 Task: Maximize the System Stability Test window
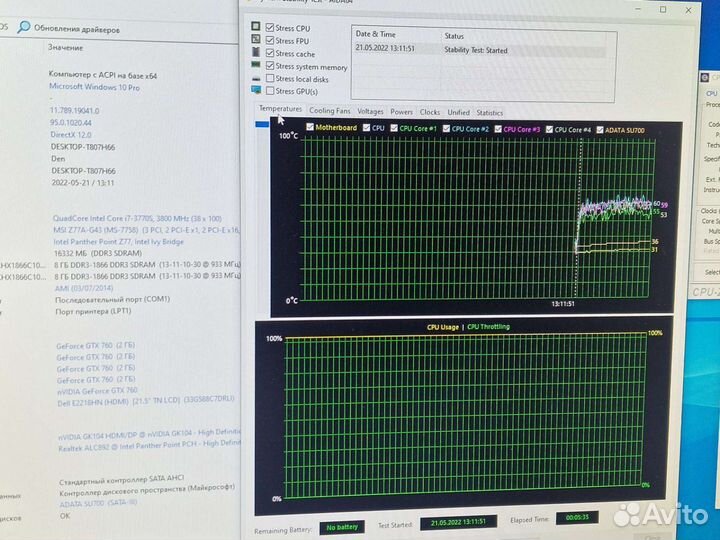663,9
